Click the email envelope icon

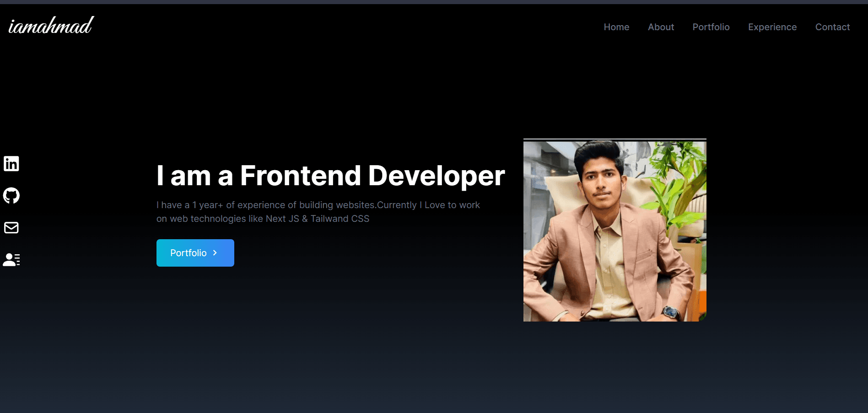(x=11, y=227)
